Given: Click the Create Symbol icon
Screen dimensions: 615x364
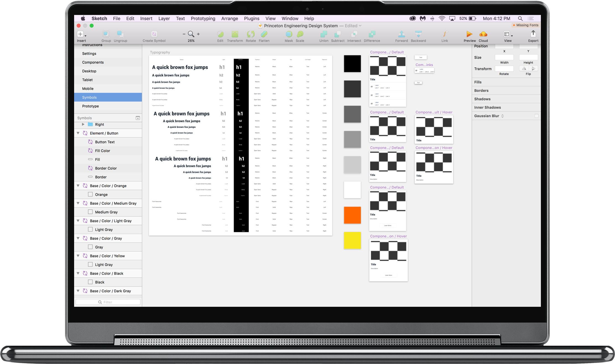Looking at the screenshot, I should (x=154, y=34).
